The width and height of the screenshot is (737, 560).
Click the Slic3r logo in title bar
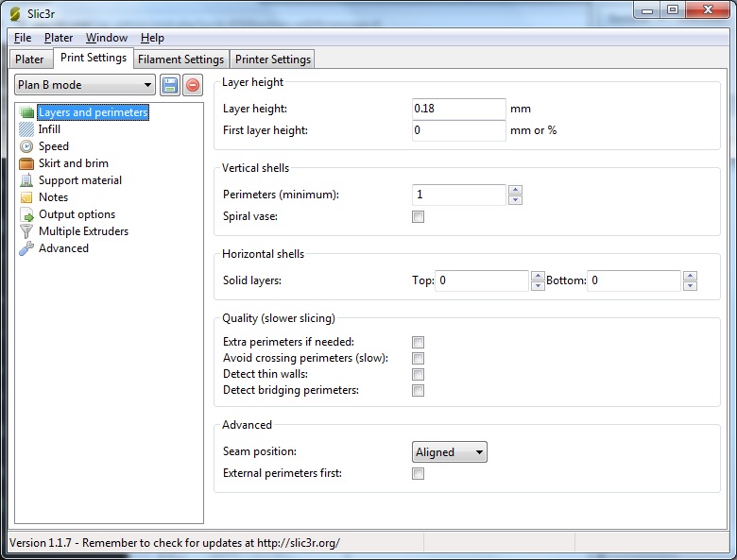pos(15,13)
